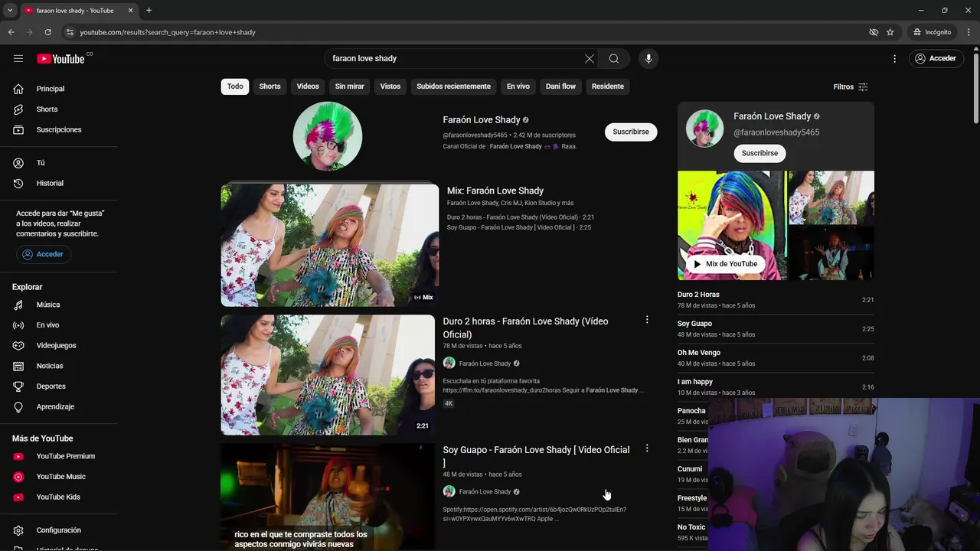Select the Vistos filter chip
980x551 pixels.
coord(390,86)
